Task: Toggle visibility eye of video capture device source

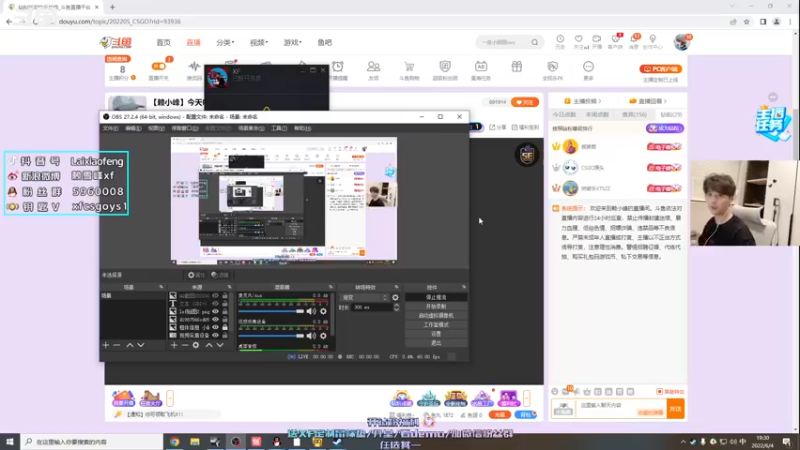Action: point(215,336)
